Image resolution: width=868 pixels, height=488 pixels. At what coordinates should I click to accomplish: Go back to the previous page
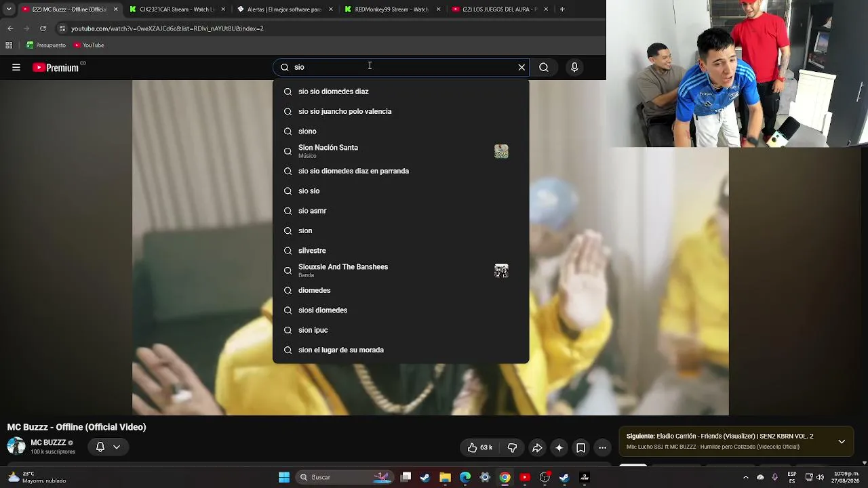point(10,28)
